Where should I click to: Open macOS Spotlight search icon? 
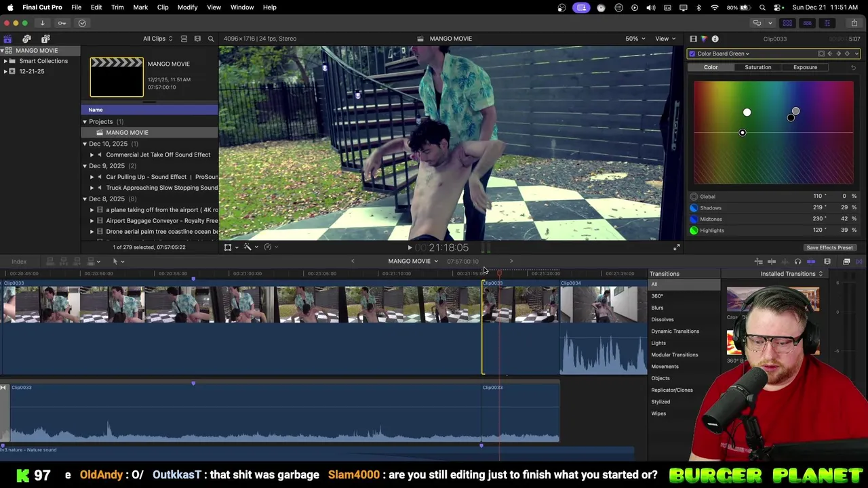[x=763, y=7]
